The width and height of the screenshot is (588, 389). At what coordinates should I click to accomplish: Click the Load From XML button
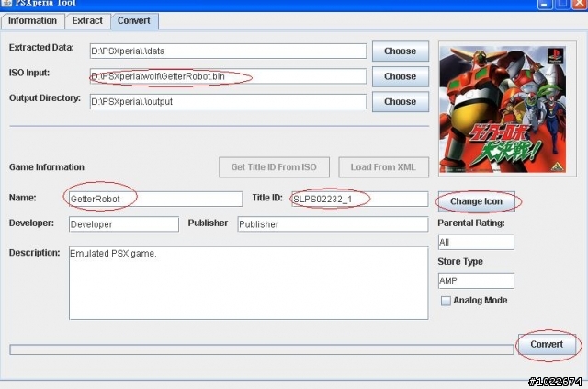(x=383, y=167)
